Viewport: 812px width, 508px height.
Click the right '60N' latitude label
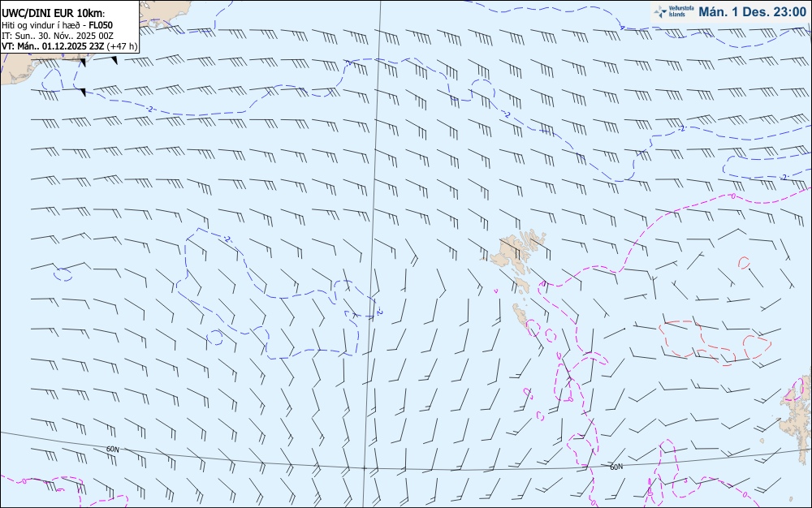(616, 467)
